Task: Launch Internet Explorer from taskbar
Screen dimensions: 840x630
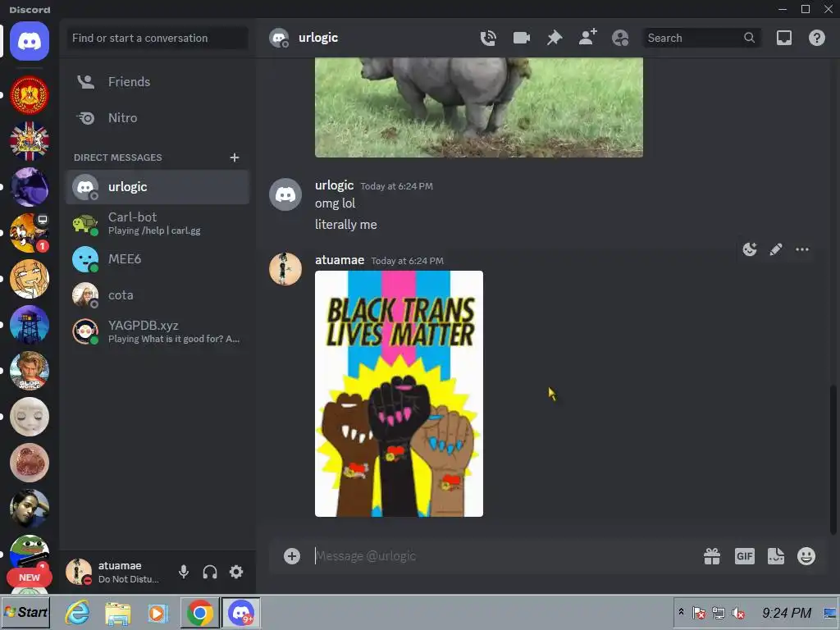Action: (77, 612)
